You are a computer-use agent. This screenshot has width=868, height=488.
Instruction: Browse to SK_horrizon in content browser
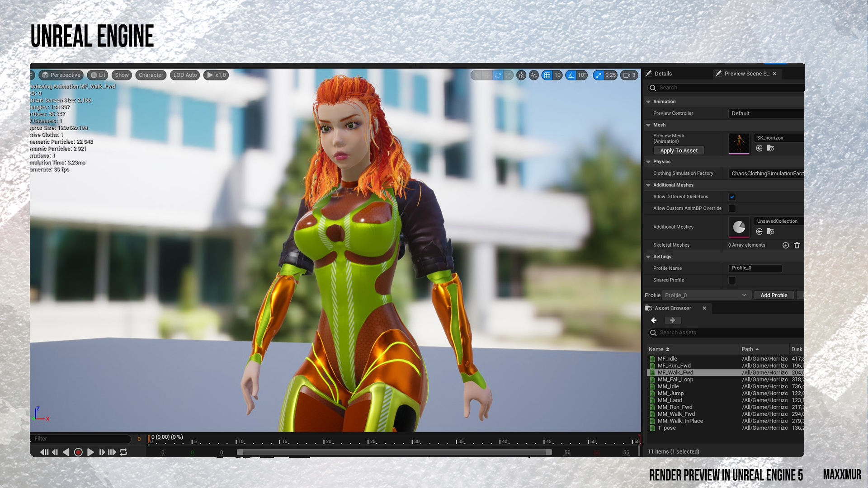(x=771, y=148)
